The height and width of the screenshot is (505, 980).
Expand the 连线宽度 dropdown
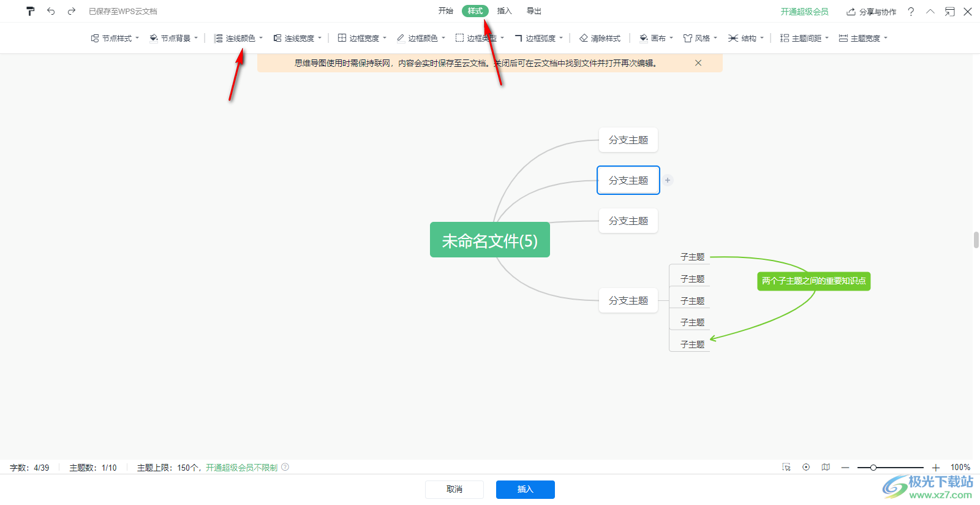(x=298, y=38)
